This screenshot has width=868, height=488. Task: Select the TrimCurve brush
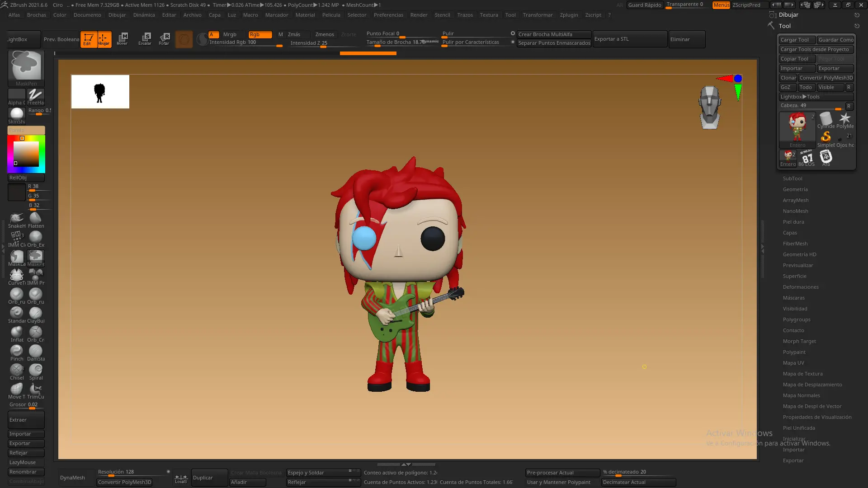click(36, 391)
